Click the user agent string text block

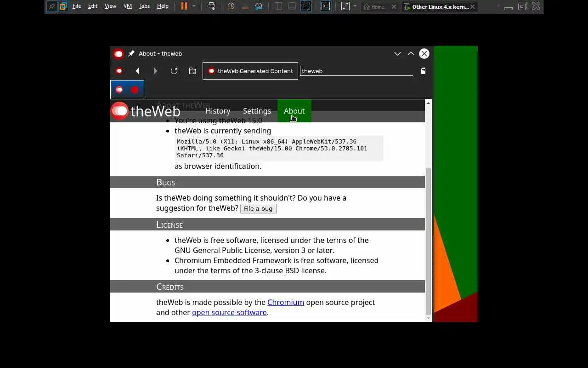[279, 148]
